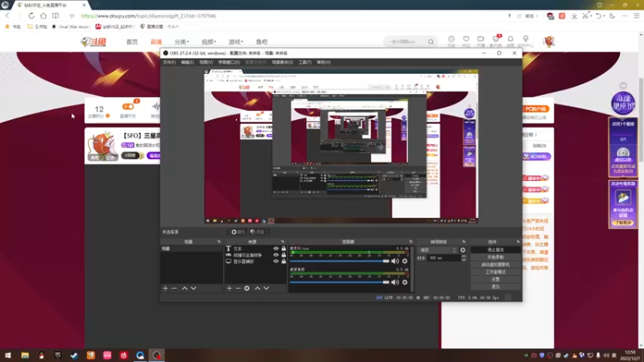644x362 pixels.
Task: Open the Douyu follow heart icon
Action: click(466, 39)
